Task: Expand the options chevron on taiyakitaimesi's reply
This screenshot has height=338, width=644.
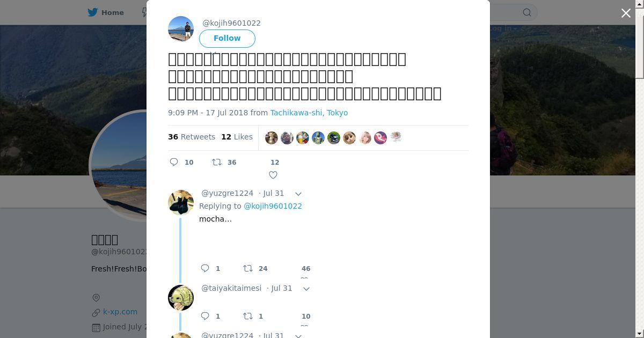Action: click(x=306, y=289)
